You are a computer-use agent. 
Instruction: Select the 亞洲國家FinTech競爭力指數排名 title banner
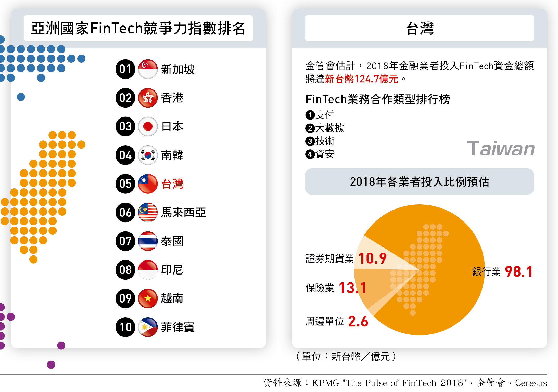click(x=138, y=28)
